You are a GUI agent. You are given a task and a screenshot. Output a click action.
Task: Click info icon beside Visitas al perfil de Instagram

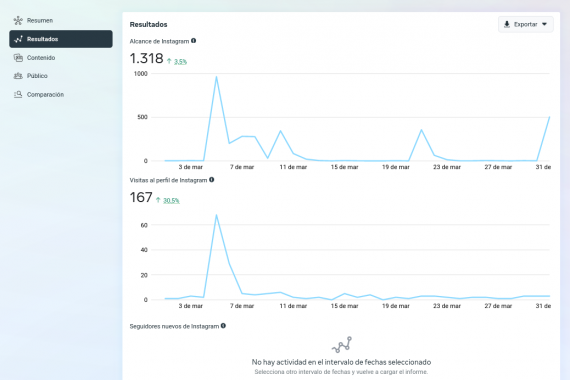click(212, 180)
